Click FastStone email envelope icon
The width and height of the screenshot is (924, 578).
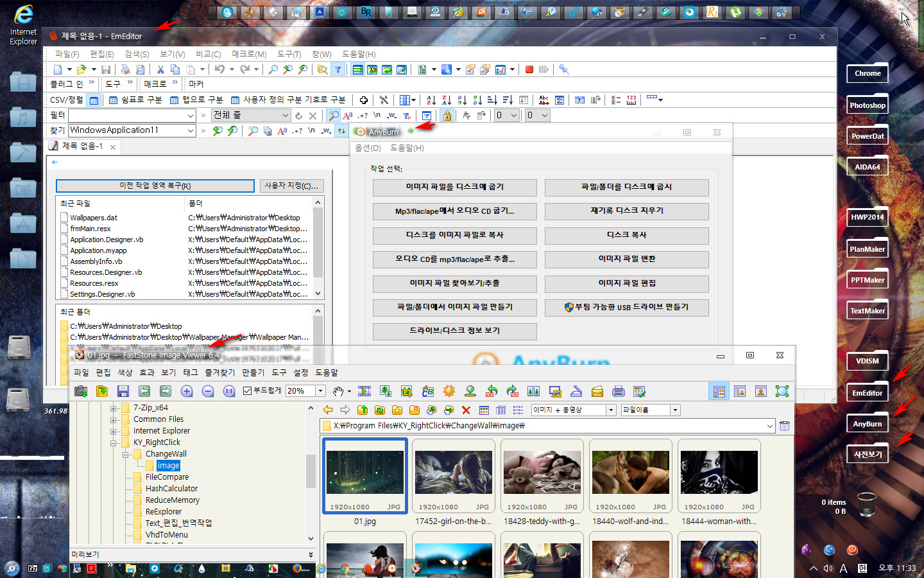click(597, 391)
